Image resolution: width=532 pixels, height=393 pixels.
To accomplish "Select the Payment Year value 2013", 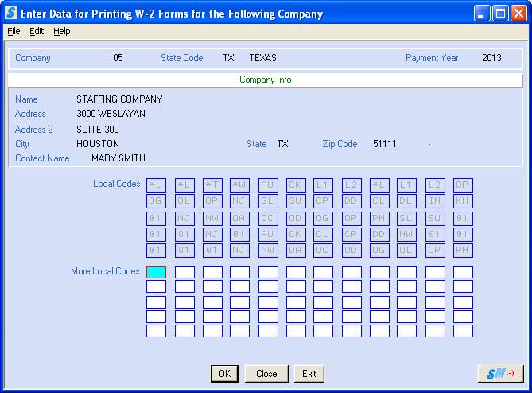I will coord(491,58).
